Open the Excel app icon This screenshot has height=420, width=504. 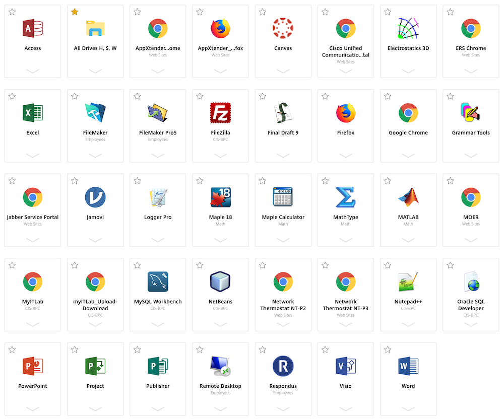32,113
